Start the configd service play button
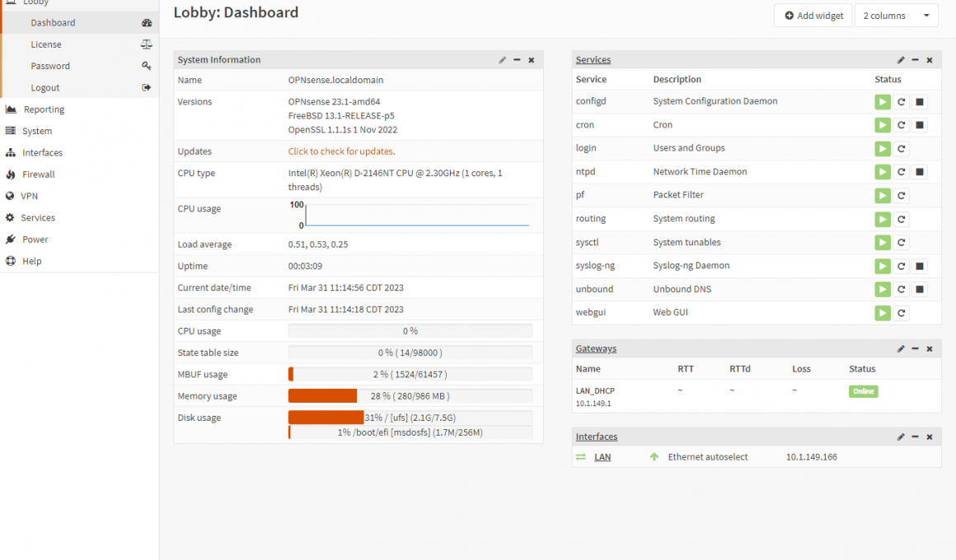The image size is (956, 560). coord(883,102)
